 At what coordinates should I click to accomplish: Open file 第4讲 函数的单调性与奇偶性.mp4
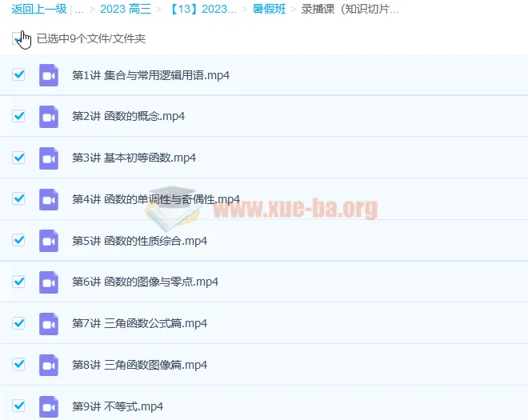pos(155,199)
